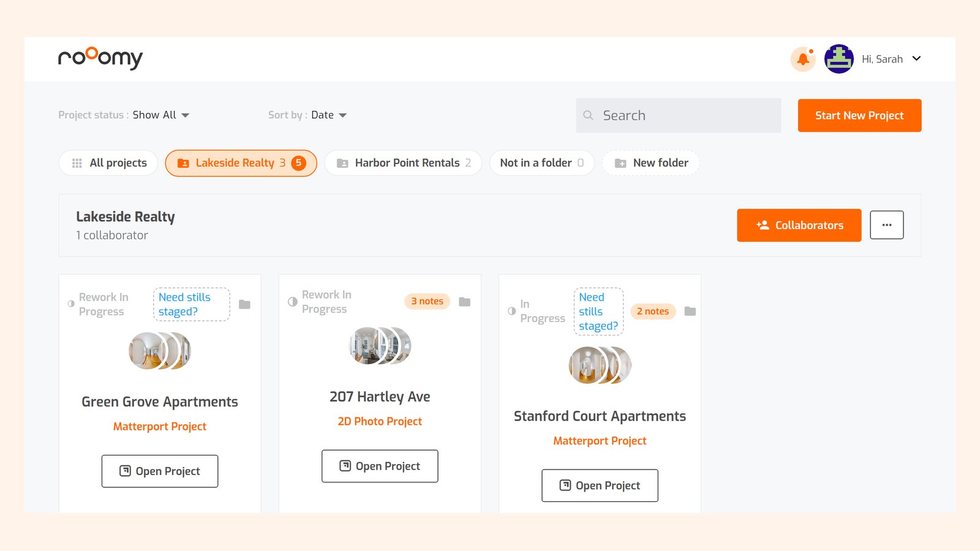Show projects Not in a folder
Screen dimensions: 980x551
(x=541, y=163)
